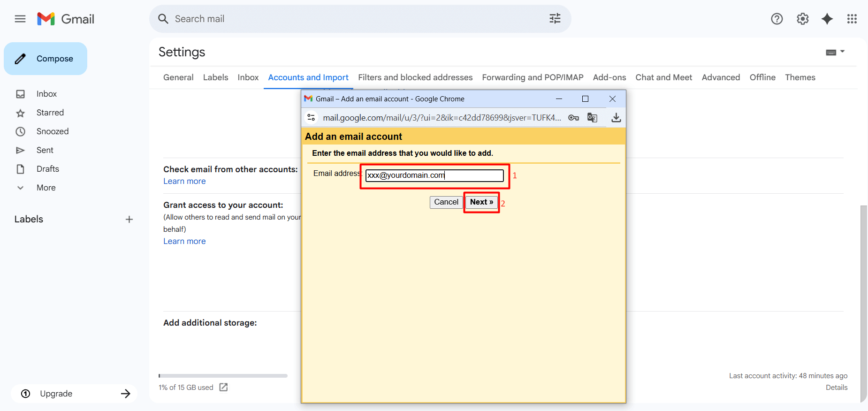Open the Add-ons tab
This screenshot has width=868, height=411.
coord(609,77)
